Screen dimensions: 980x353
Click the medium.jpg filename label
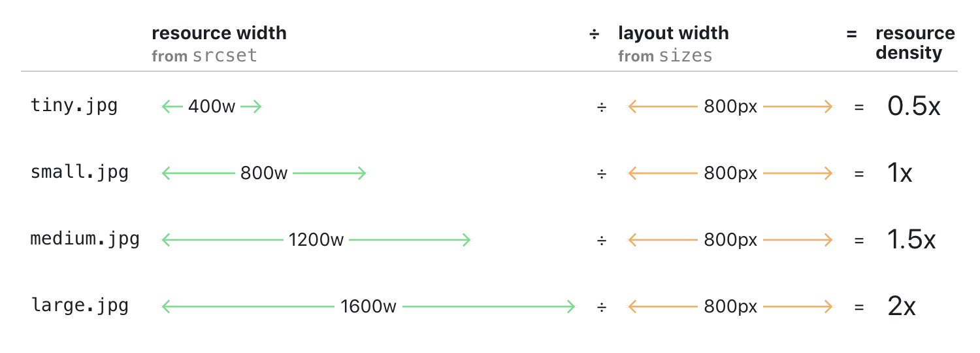85,239
